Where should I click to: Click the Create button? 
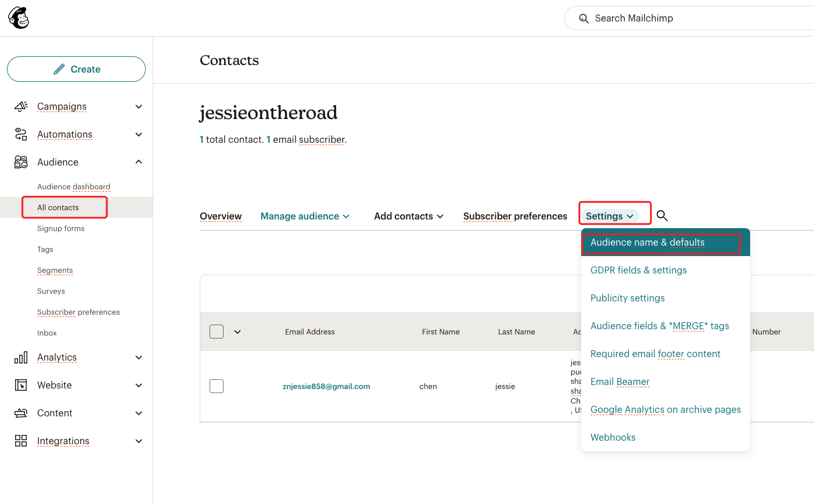(76, 69)
